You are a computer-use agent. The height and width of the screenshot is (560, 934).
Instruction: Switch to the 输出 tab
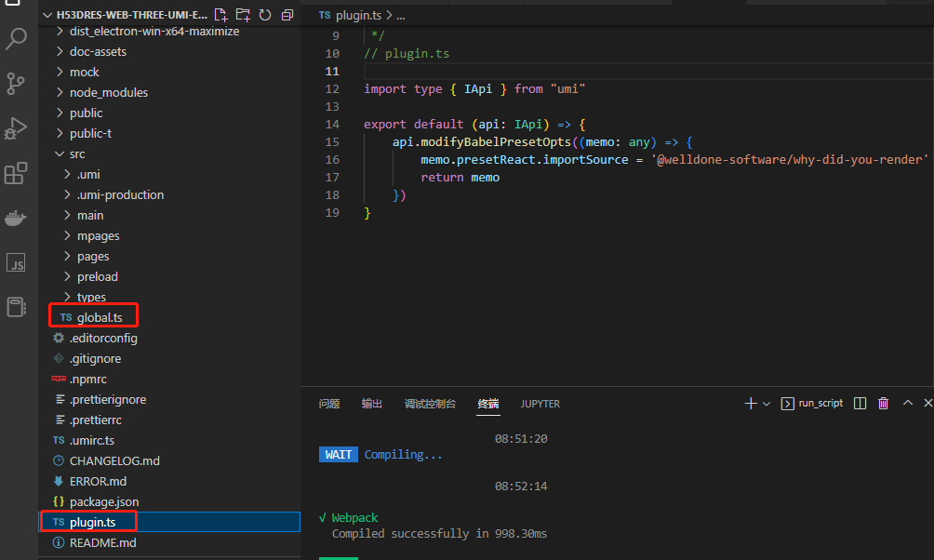(371, 403)
